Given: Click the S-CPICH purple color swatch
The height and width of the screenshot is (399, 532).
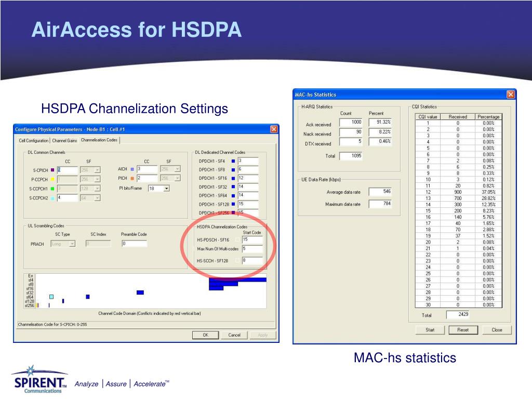Looking at the screenshot, I should pos(52,170).
